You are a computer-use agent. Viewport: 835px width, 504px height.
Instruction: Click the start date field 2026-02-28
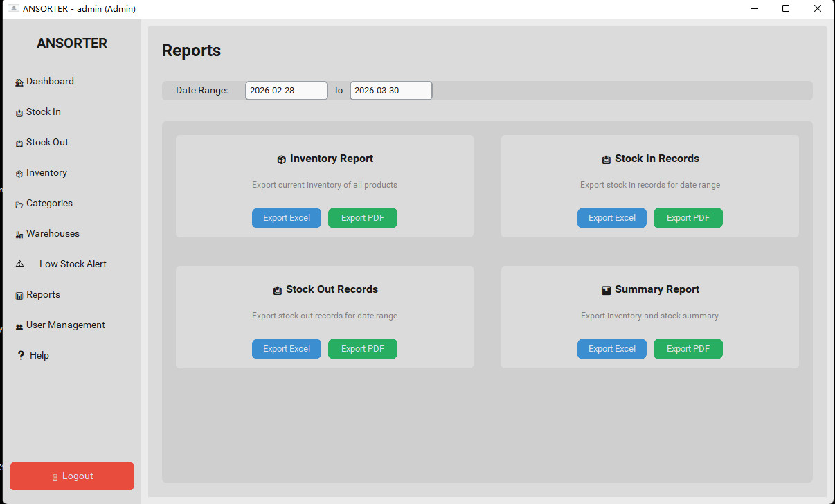coord(287,91)
